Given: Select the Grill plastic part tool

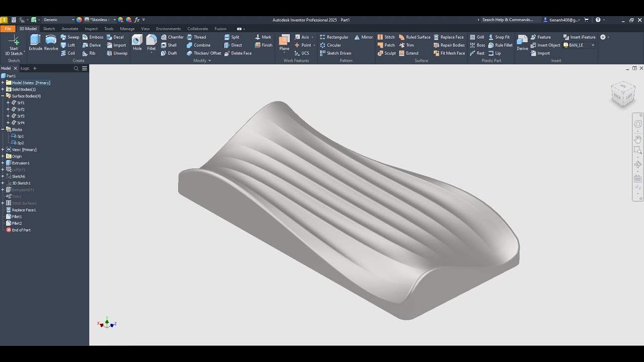Looking at the screenshot, I should tap(477, 37).
